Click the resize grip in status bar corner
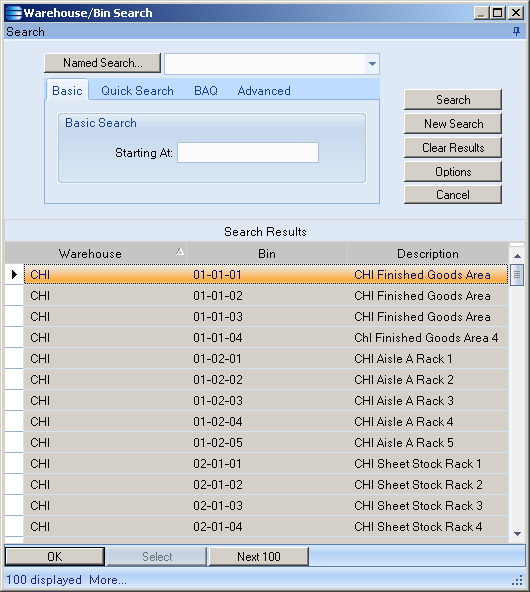Viewport: 530px width, 592px height. pyautogui.click(x=518, y=580)
